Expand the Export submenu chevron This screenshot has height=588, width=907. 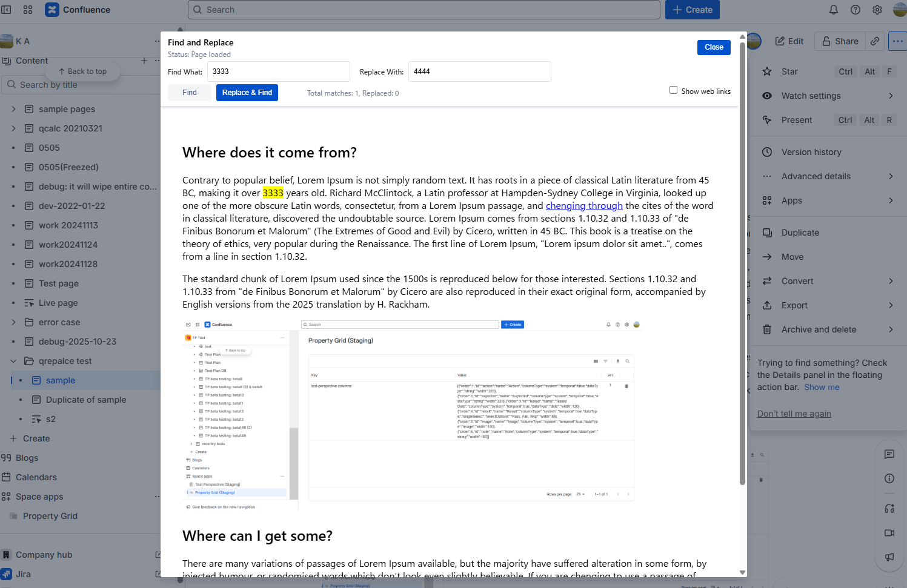890,305
